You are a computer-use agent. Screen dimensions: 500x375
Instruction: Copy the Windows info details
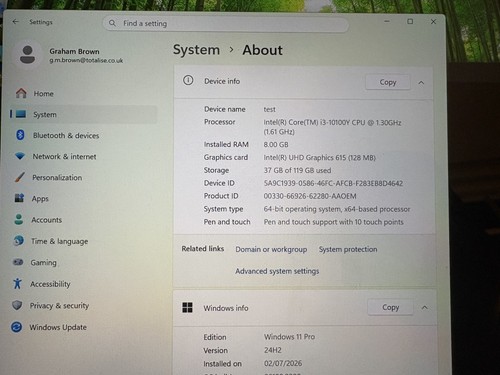[x=390, y=307]
